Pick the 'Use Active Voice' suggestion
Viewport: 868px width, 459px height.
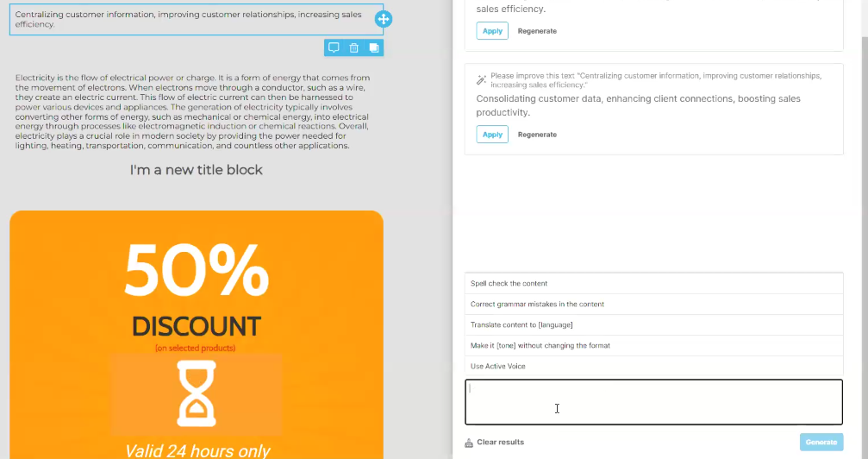tap(653, 367)
